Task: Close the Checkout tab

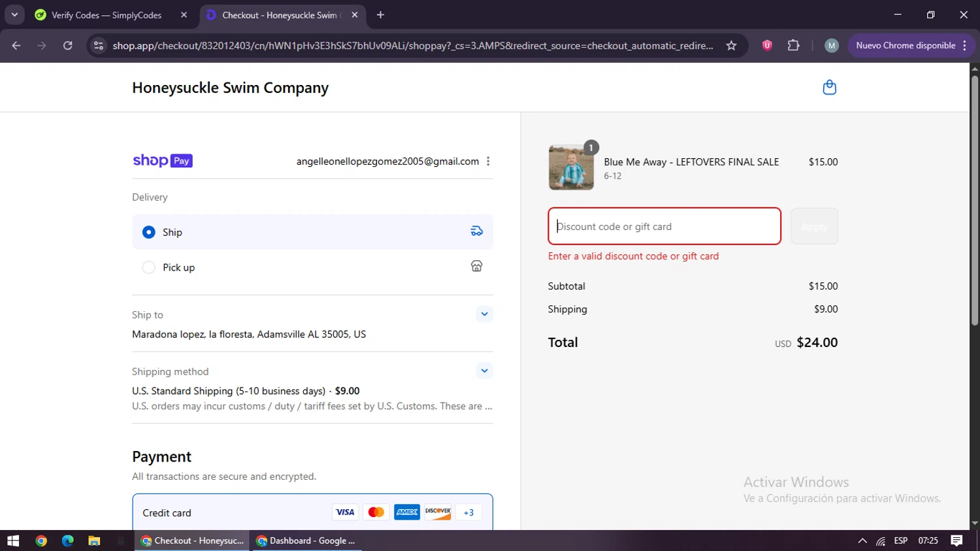Action: (355, 15)
